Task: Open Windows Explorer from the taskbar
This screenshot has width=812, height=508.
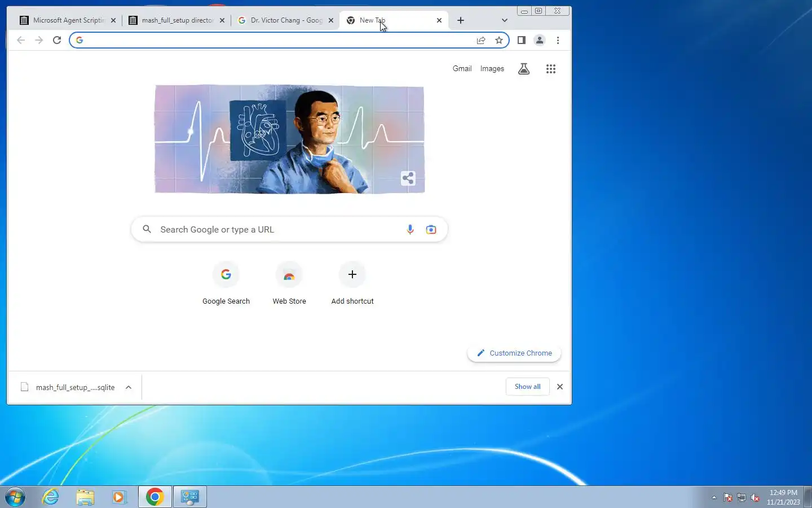Action: (x=85, y=497)
